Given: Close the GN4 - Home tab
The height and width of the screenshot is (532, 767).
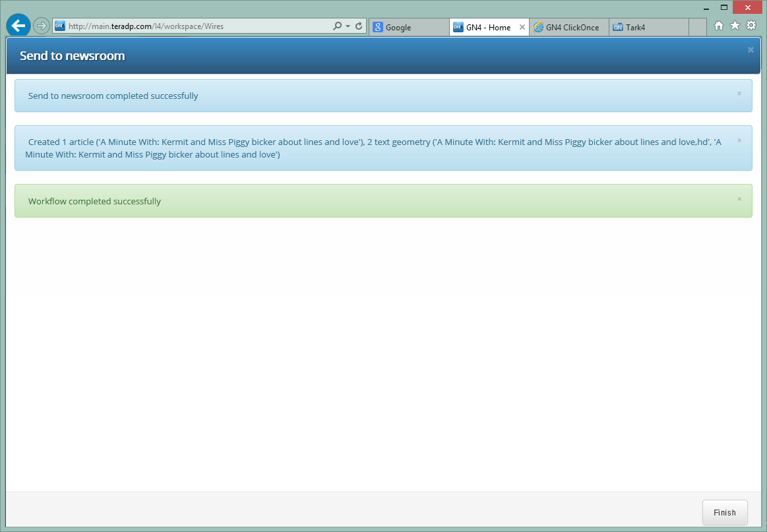Looking at the screenshot, I should pos(522,28).
